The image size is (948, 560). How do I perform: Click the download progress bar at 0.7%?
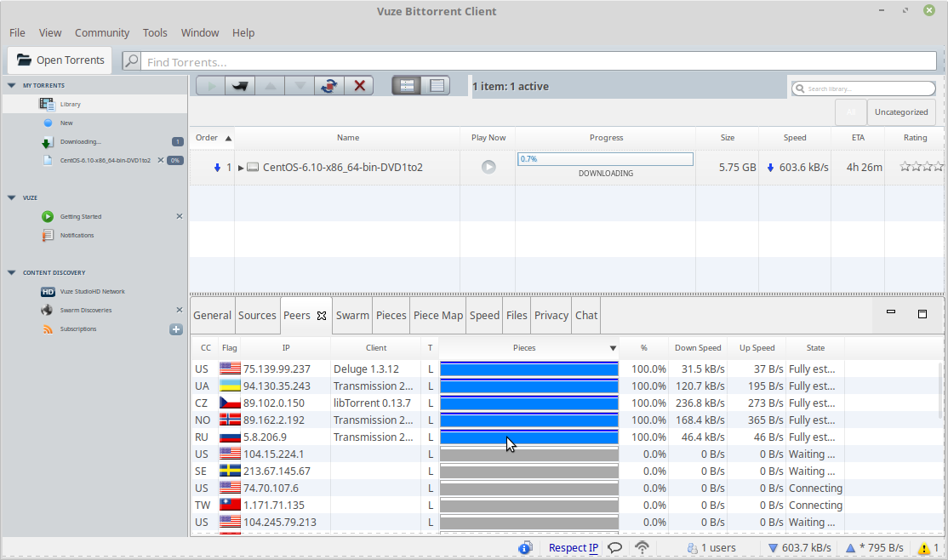[x=605, y=159]
